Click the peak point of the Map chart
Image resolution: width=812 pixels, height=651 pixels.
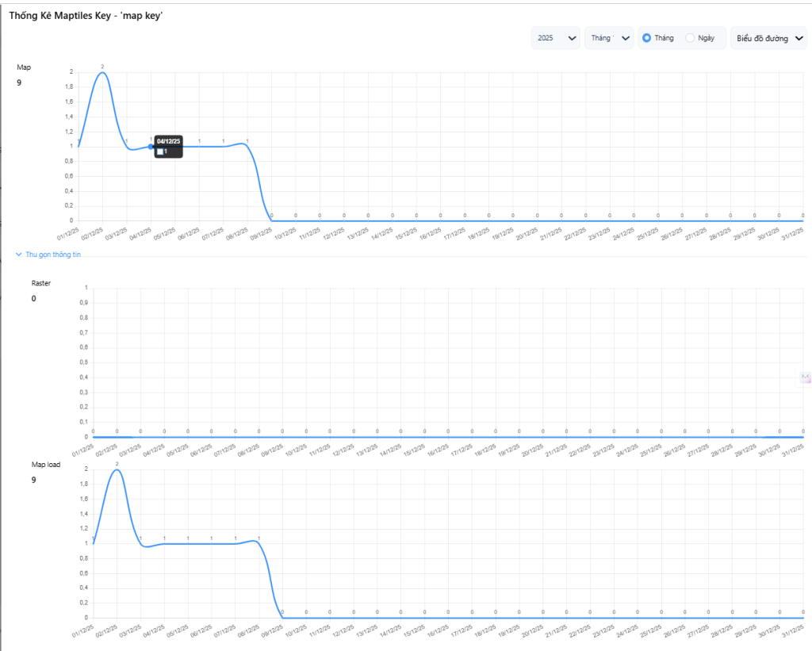(102, 72)
